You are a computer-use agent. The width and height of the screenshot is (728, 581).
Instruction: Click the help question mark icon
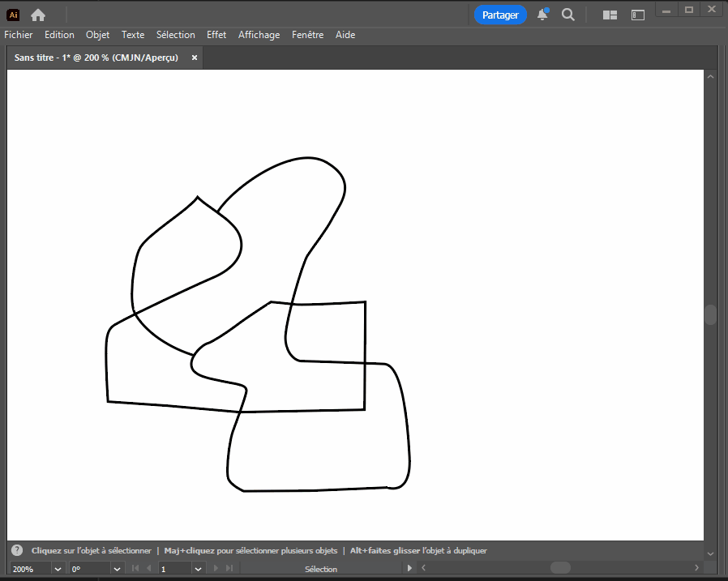[x=17, y=550]
